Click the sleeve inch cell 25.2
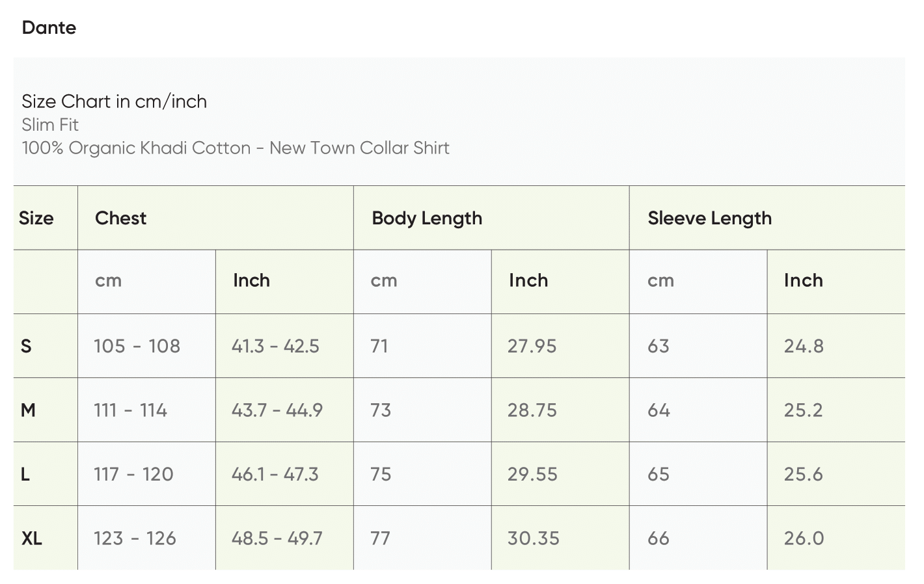The height and width of the screenshot is (584, 924). [x=804, y=410]
